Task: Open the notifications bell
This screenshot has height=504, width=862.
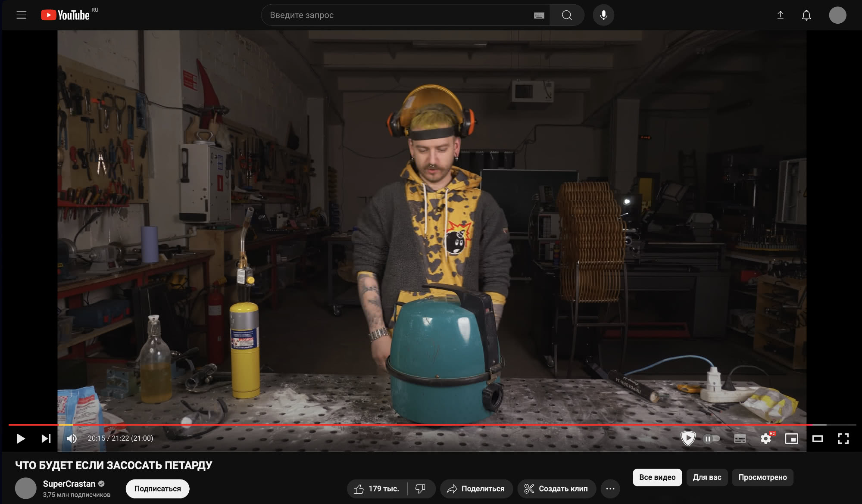Action: (x=806, y=15)
